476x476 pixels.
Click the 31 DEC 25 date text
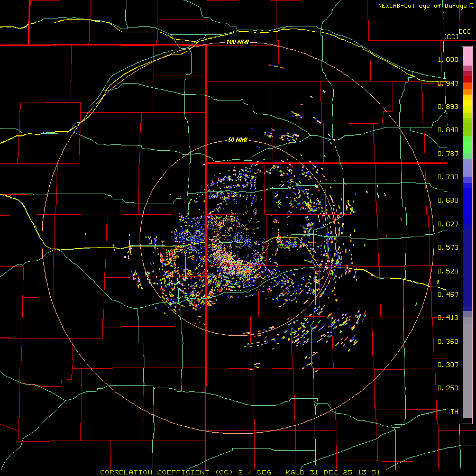point(331,472)
